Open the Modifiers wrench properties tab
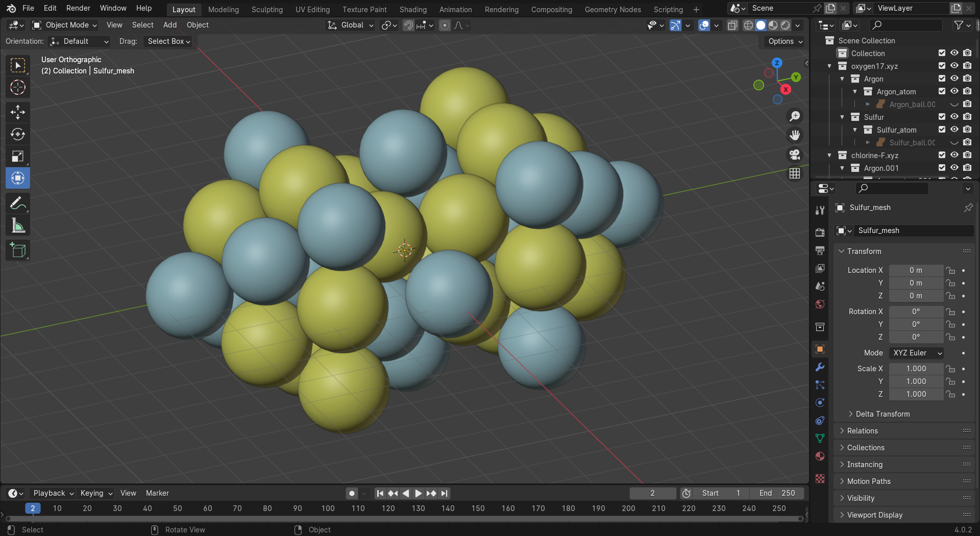This screenshot has width=980, height=536. tap(820, 367)
